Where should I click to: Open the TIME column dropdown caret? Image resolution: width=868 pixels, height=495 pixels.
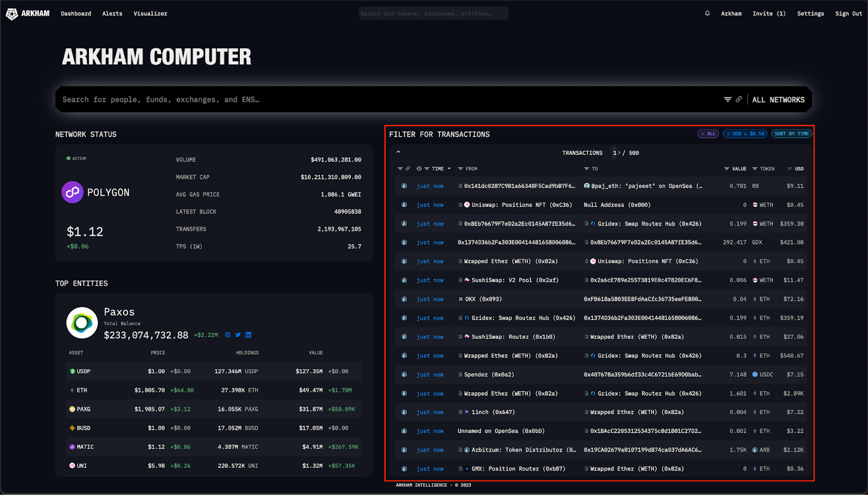(449, 169)
